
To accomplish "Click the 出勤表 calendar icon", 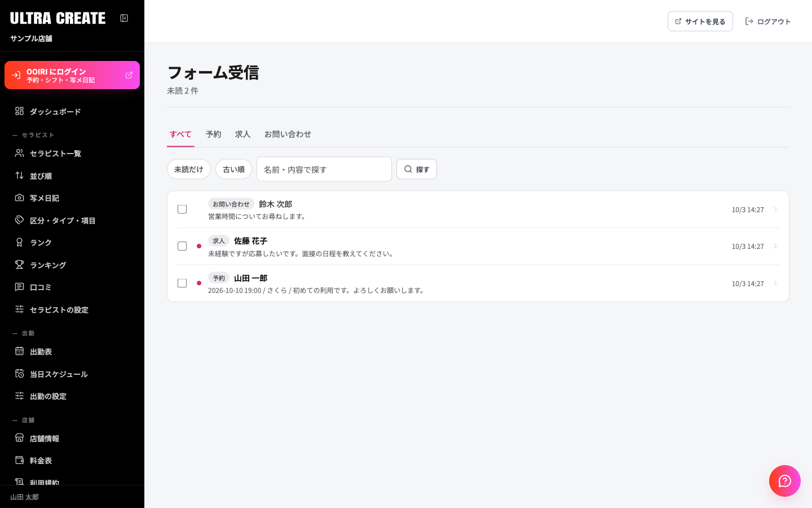I will (19, 351).
